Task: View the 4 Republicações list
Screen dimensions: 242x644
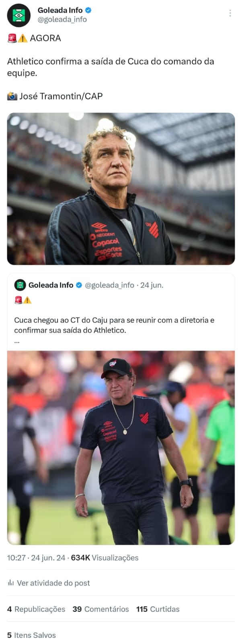Action: click(x=36, y=609)
